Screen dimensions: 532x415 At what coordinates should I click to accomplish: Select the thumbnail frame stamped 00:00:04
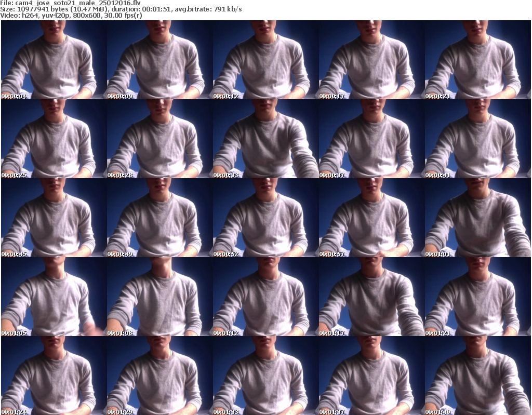tap(54, 60)
